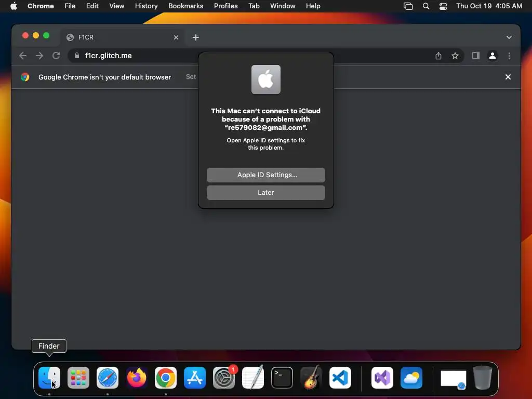The width and height of the screenshot is (532, 399).
Task: Open the Chrome profile avatar menu
Action: point(493,56)
